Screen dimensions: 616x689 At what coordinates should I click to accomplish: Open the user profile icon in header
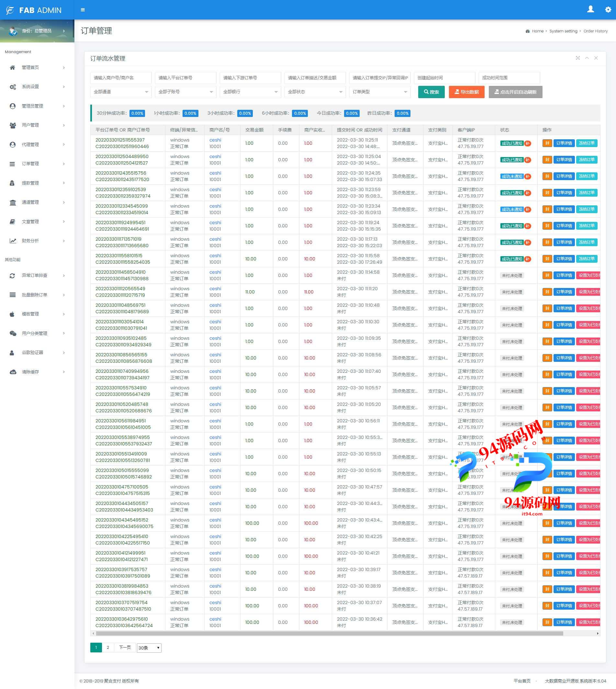(590, 9)
